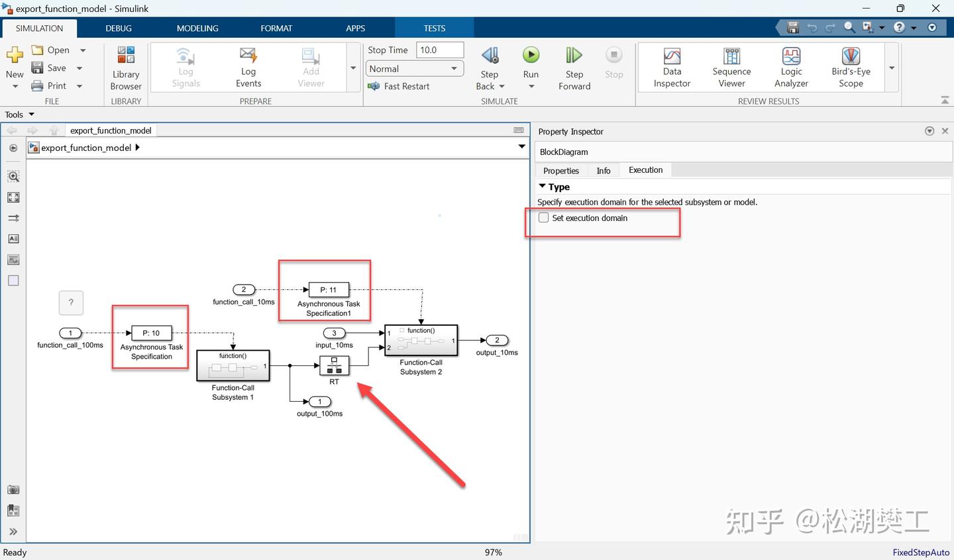This screenshot has width=954, height=560.
Task: Click the Save button label
Action: pyautogui.click(x=57, y=68)
